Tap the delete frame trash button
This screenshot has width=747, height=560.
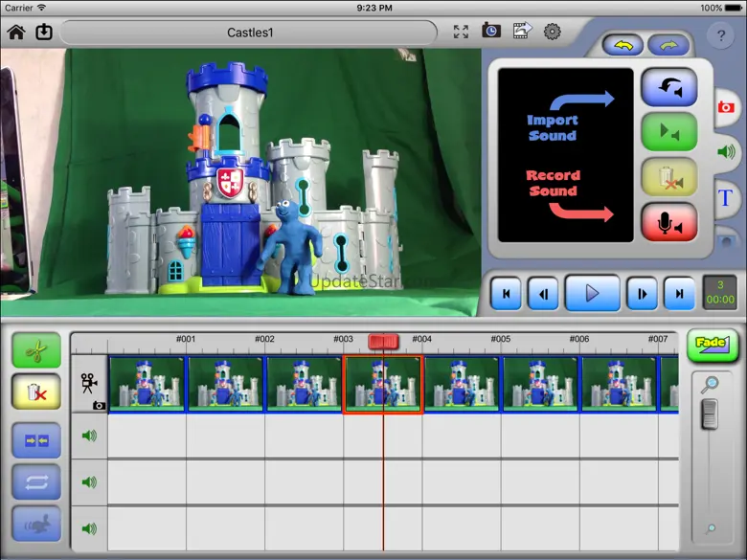tap(36, 392)
